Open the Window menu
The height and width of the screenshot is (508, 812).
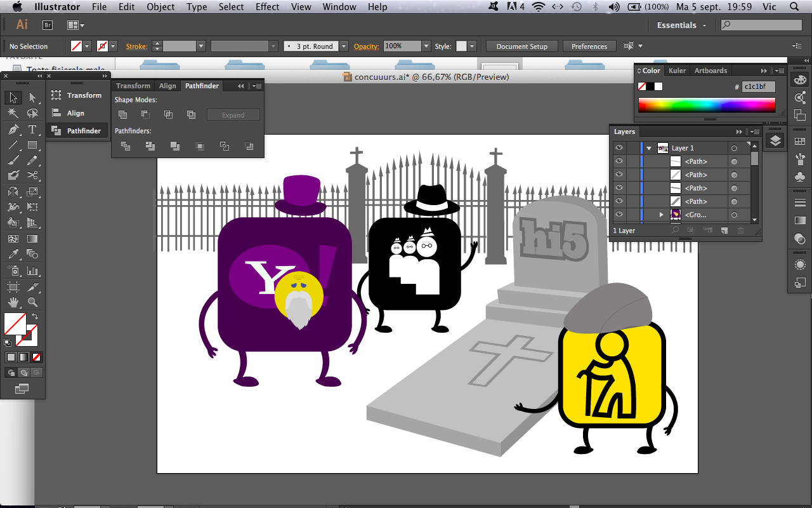click(339, 7)
